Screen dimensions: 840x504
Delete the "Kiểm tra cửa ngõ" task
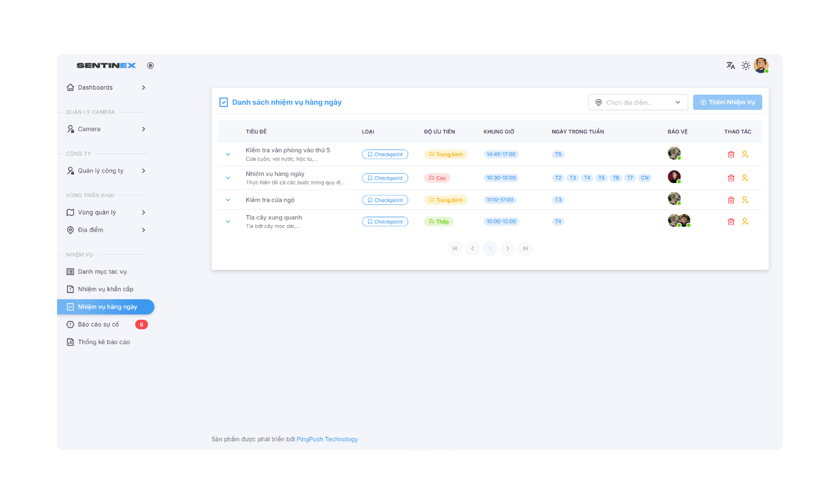(731, 200)
